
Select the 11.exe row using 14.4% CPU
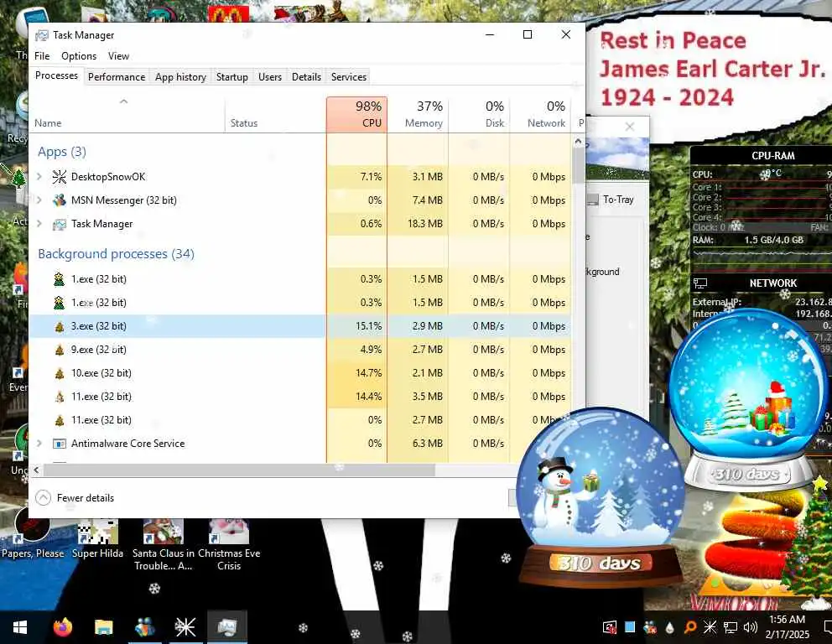[x=300, y=397]
